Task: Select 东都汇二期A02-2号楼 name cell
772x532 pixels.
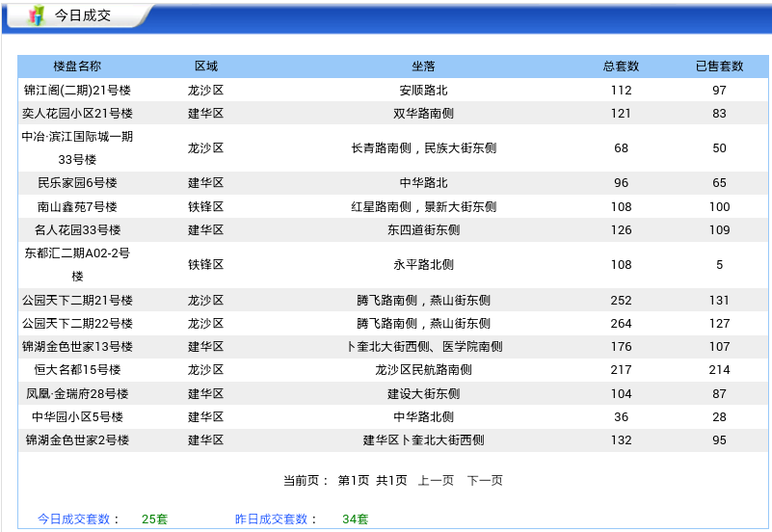Action: (77, 264)
